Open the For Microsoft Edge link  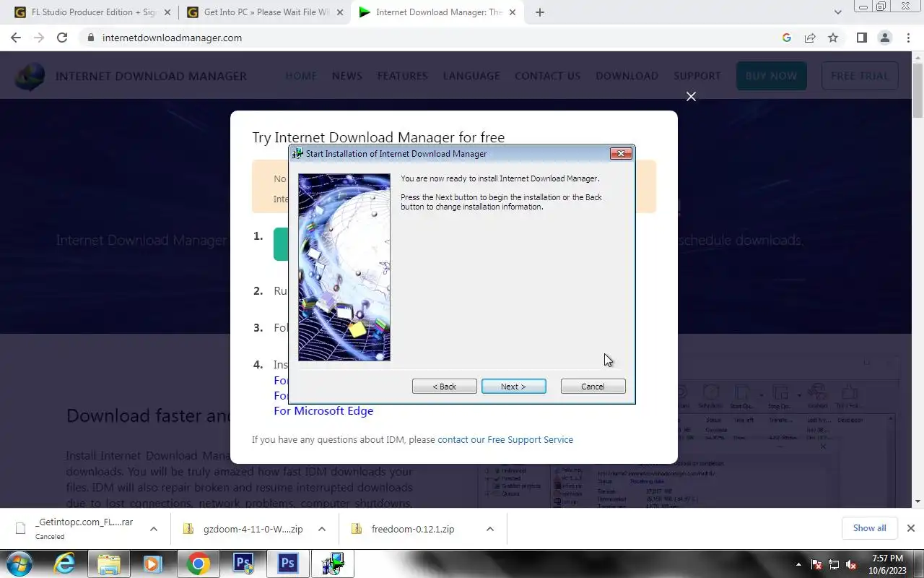click(x=323, y=410)
